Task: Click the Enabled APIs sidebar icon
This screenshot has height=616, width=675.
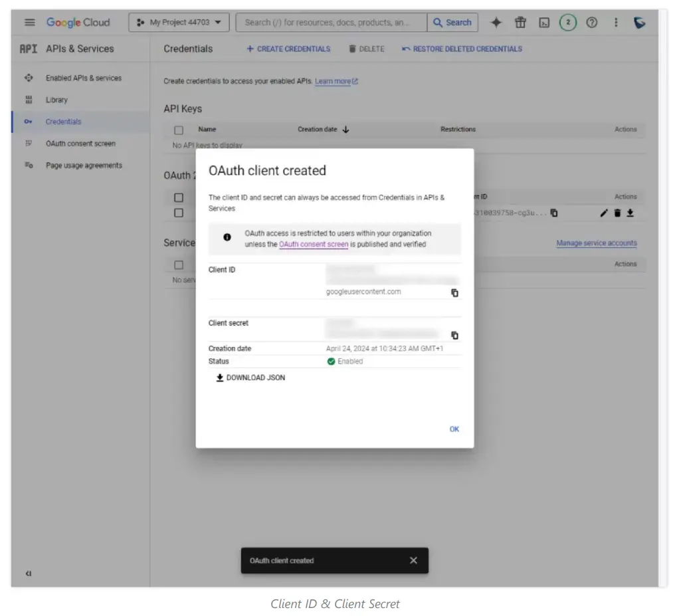Action: [29, 78]
